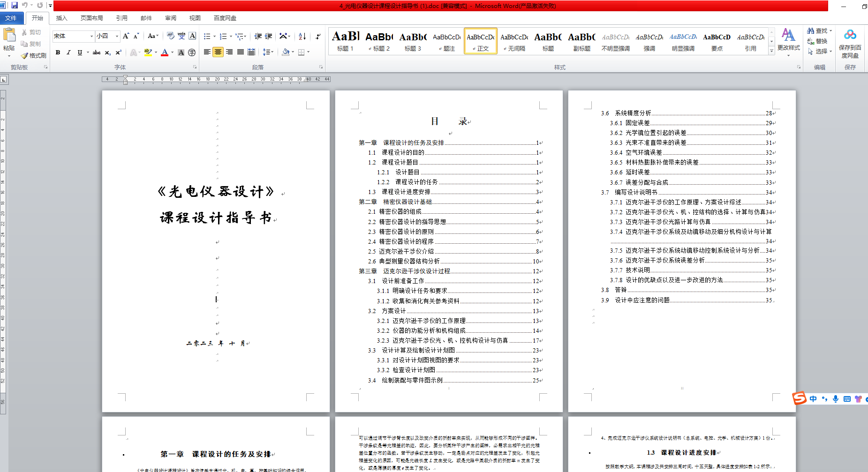Click the Sogou microphone voice input icon

pos(836,399)
